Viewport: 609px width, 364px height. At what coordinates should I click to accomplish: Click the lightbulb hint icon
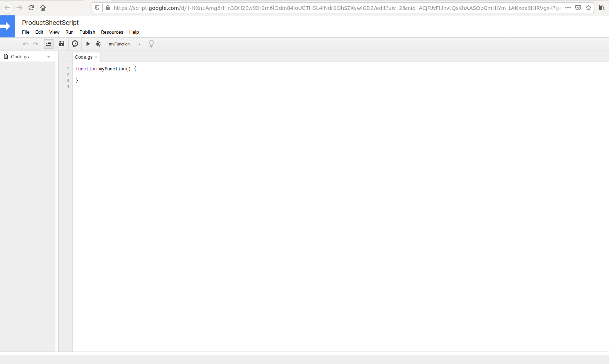pyautogui.click(x=151, y=44)
